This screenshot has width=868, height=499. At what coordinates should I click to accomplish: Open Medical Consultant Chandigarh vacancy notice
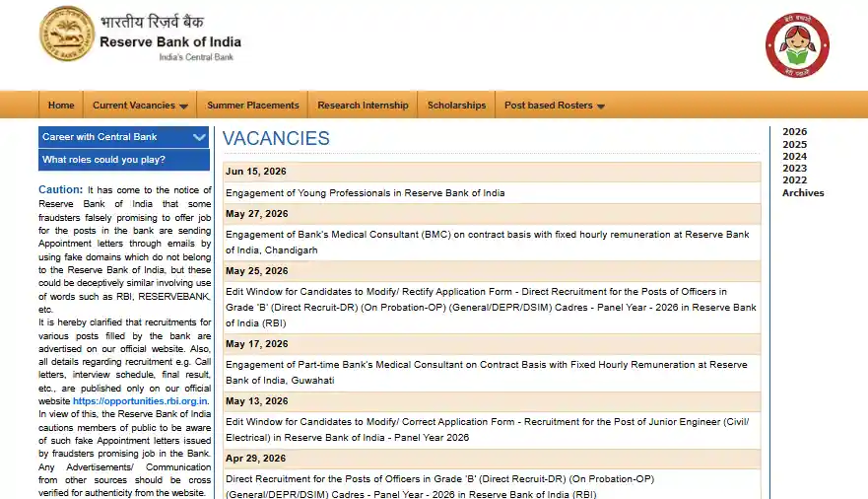487,242
